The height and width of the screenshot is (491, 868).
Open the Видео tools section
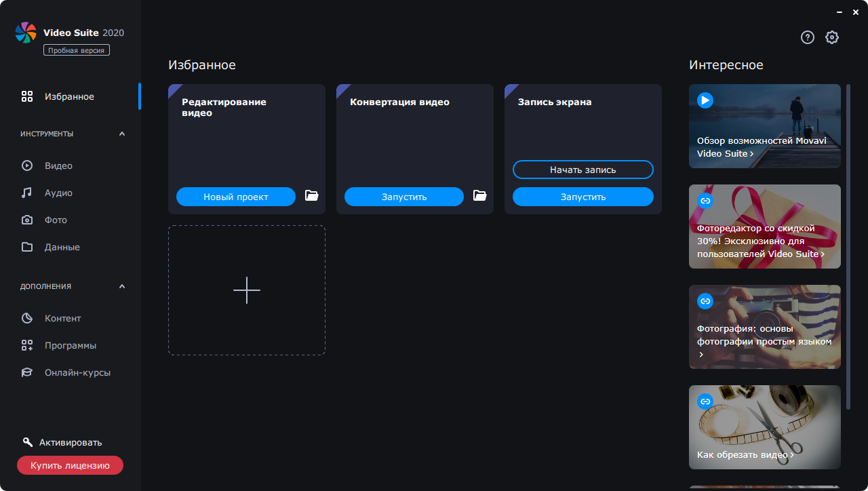point(71,165)
